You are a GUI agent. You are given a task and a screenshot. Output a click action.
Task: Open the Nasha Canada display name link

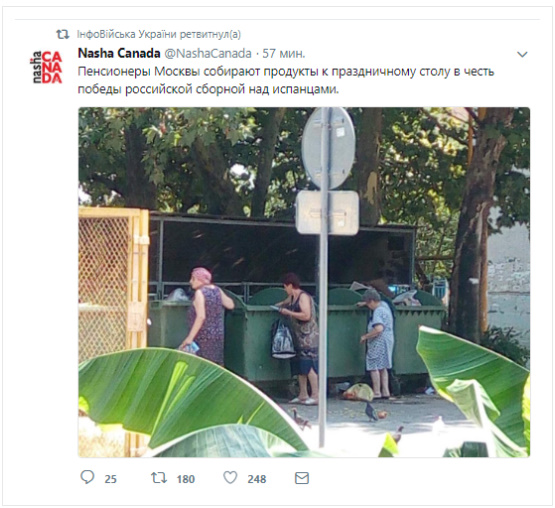(119, 53)
